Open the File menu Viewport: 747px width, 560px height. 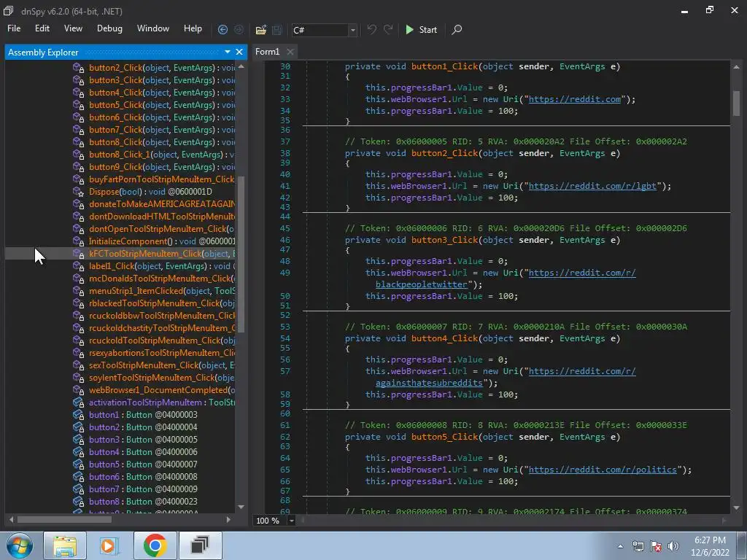pos(14,28)
